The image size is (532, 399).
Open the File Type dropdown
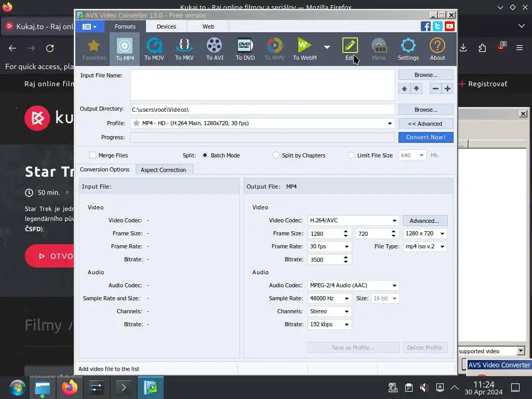pos(443,247)
